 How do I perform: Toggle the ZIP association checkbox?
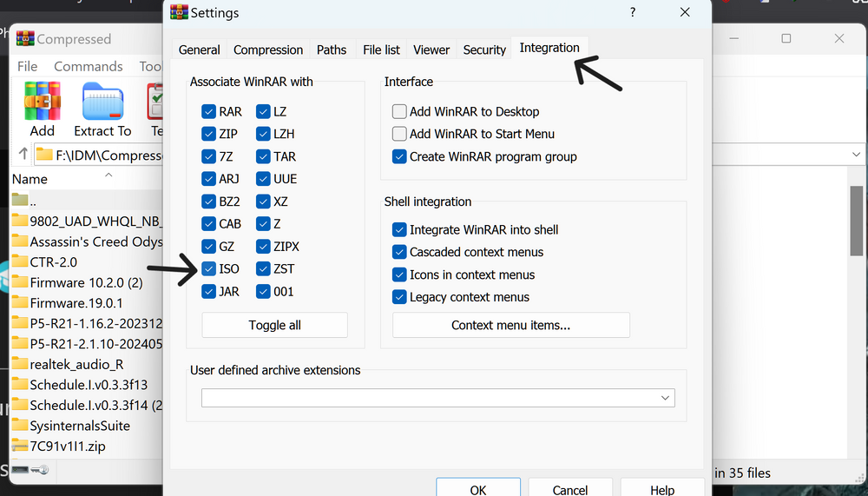(208, 134)
